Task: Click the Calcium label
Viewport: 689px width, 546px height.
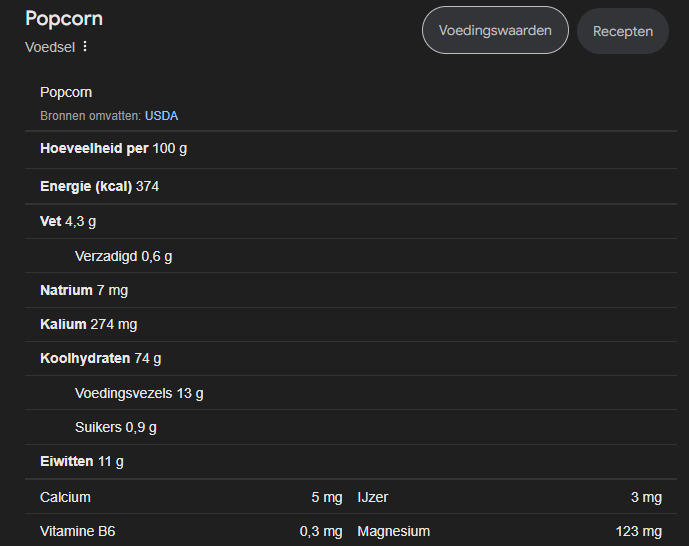Action: [x=65, y=497]
